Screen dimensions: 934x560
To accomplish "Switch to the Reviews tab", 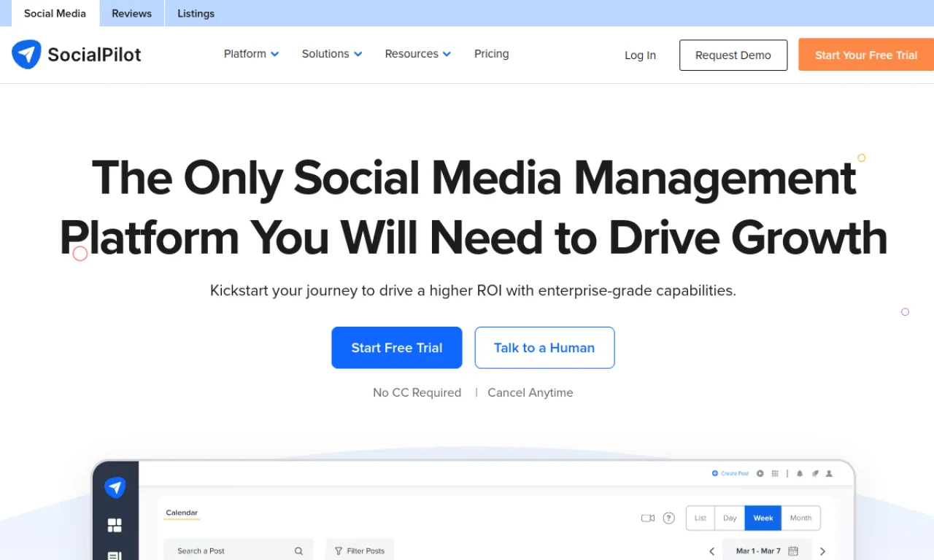I will coord(131,13).
